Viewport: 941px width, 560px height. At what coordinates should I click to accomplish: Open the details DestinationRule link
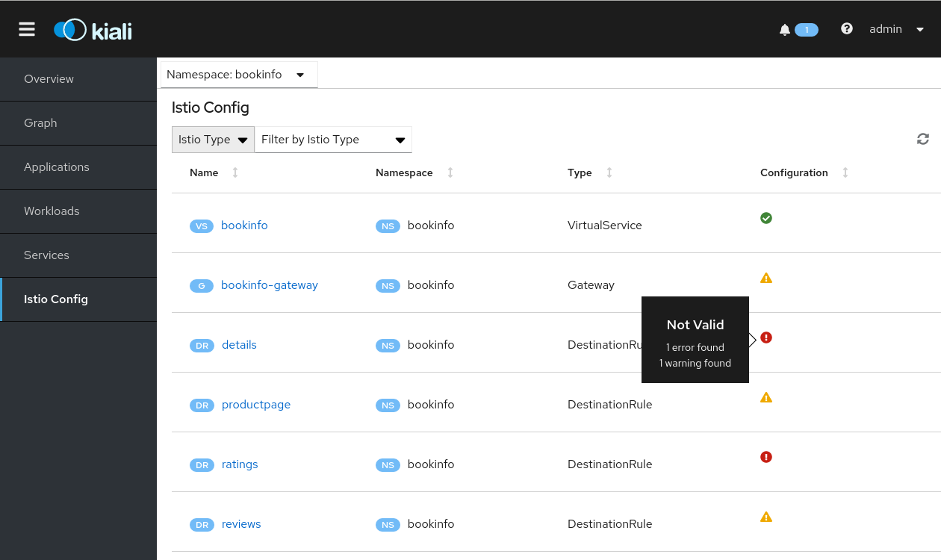pos(239,345)
